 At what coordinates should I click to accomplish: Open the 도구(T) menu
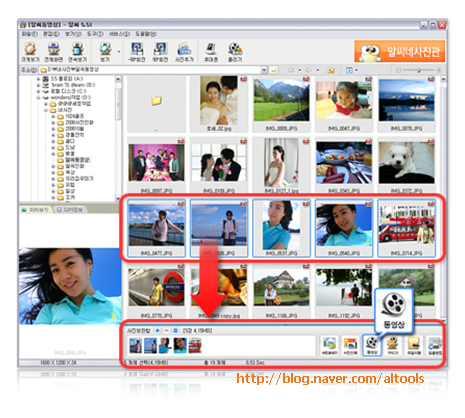pos(95,34)
